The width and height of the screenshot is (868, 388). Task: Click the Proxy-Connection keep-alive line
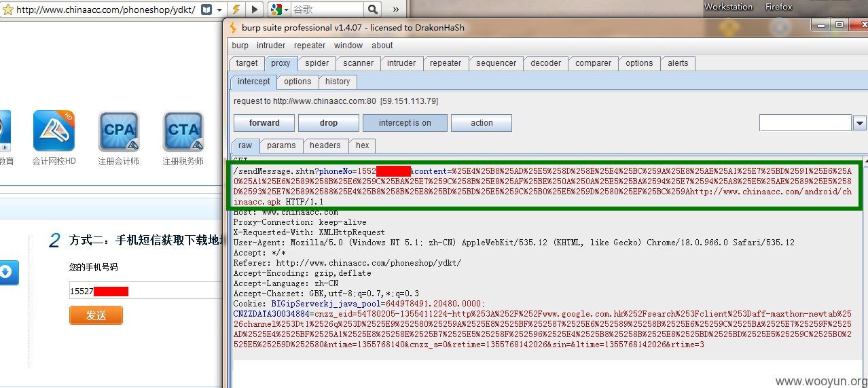[300, 222]
